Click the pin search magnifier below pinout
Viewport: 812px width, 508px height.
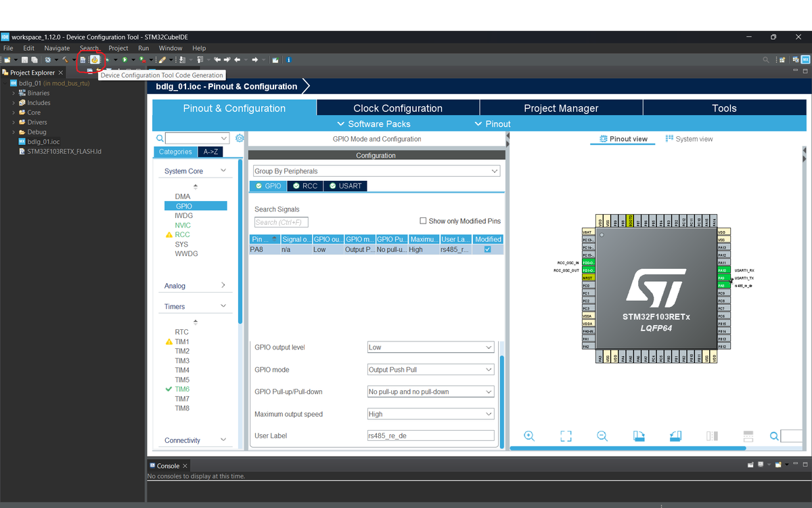[x=774, y=436]
